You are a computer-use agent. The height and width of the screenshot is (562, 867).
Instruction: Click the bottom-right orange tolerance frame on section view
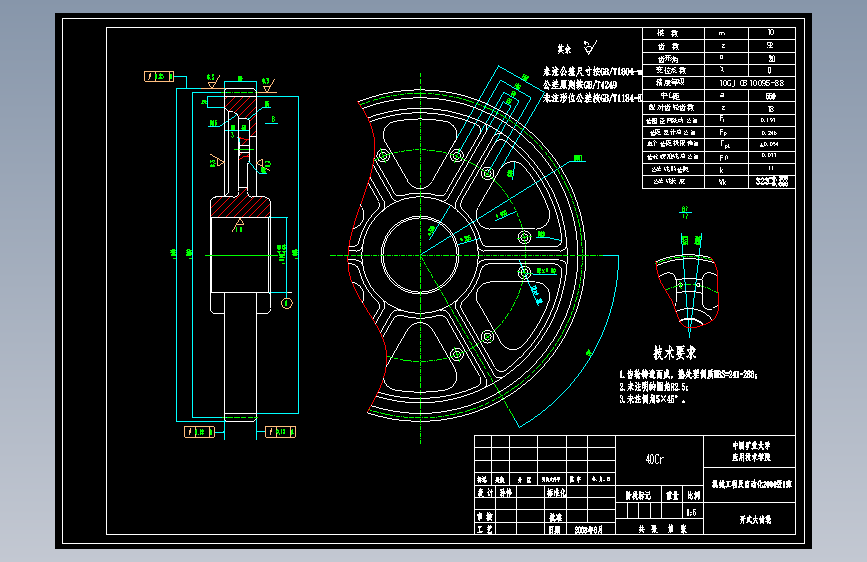(x=280, y=431)
